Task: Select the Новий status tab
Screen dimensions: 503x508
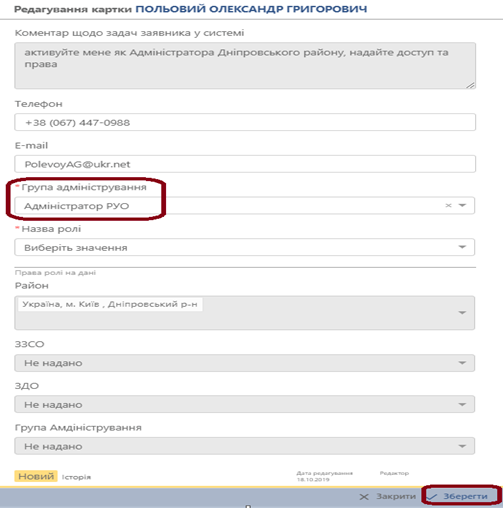Action: point(36,476)
